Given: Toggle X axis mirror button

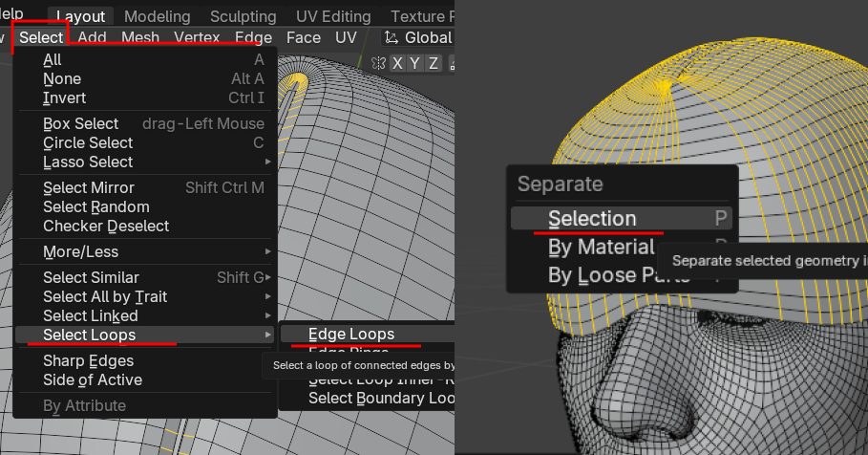Looking at the screenshot, I should (399, 63).
